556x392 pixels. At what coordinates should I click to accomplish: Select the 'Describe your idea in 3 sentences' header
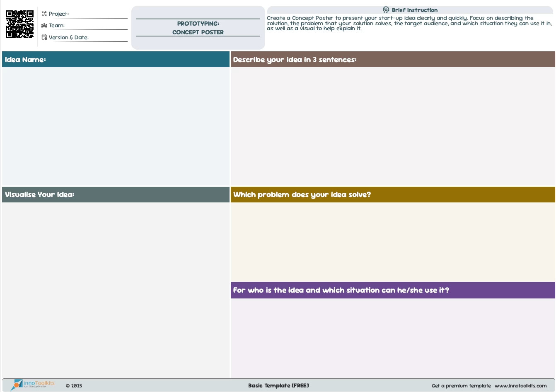pyautogui.click(x=392, y=60)
